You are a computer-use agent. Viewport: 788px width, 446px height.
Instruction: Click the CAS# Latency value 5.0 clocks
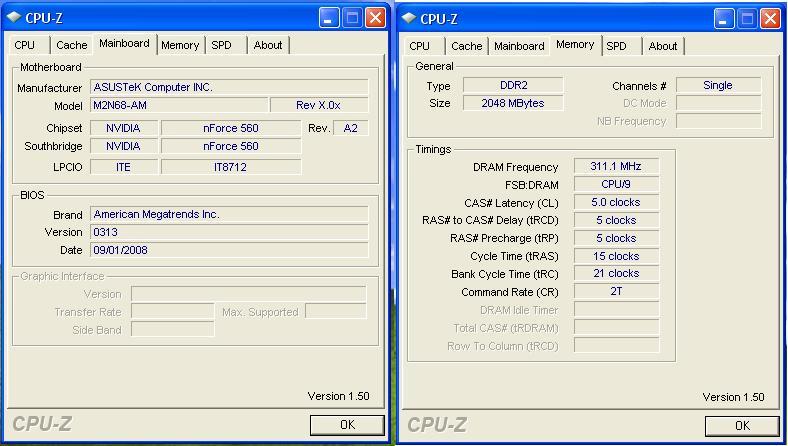pos(616,203)
